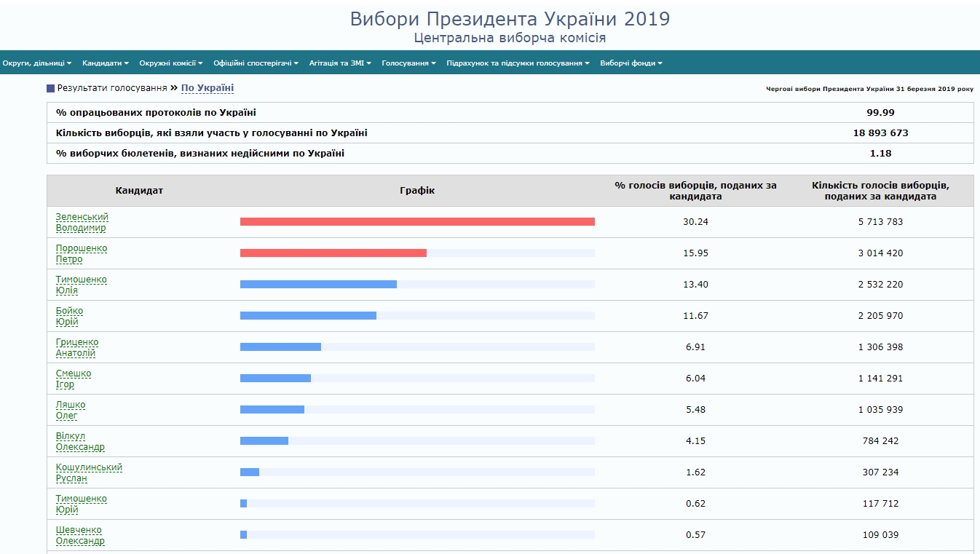Screen dimensions: 980x554
Task: Open candidate Шевченко Олександр link
Action: click(x=80, y=535)
